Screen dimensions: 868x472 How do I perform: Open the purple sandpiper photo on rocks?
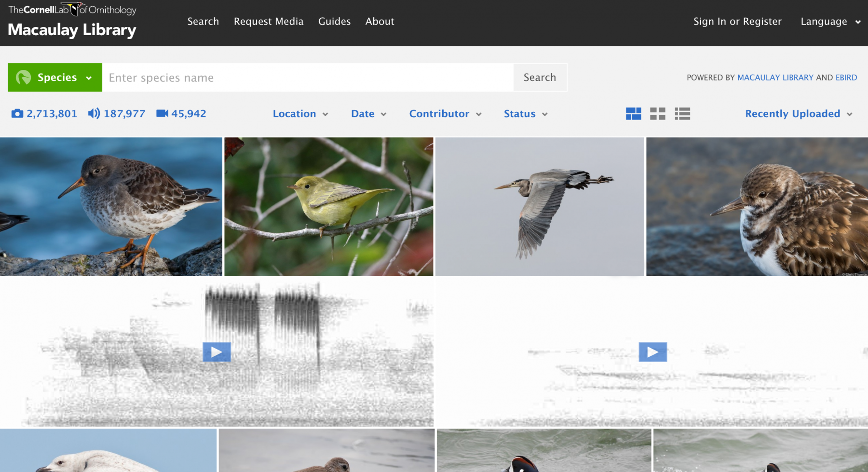click(x=111, y=206)
